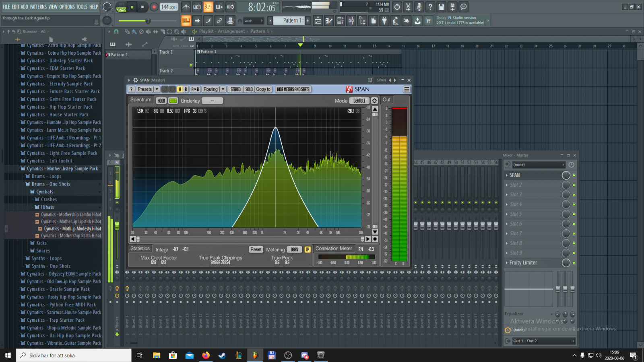Open SPAN spectrum mode settings gear
The width and height of the screenshot is (644, 362).
[x=374, y=101]
